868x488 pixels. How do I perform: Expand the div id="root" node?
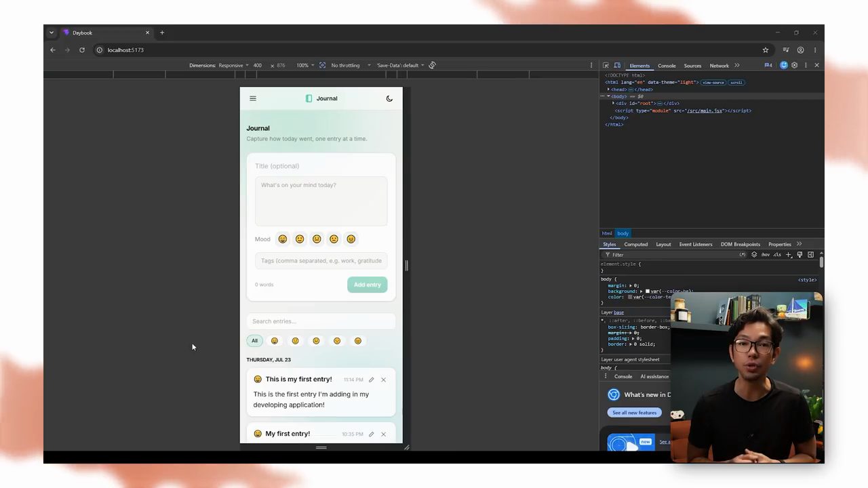[613, 104]
